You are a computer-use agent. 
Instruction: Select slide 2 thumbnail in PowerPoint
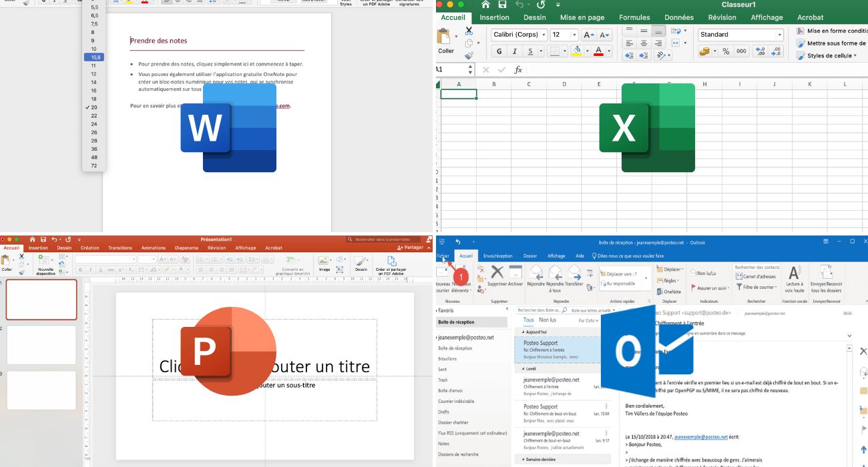coord(41,344)
